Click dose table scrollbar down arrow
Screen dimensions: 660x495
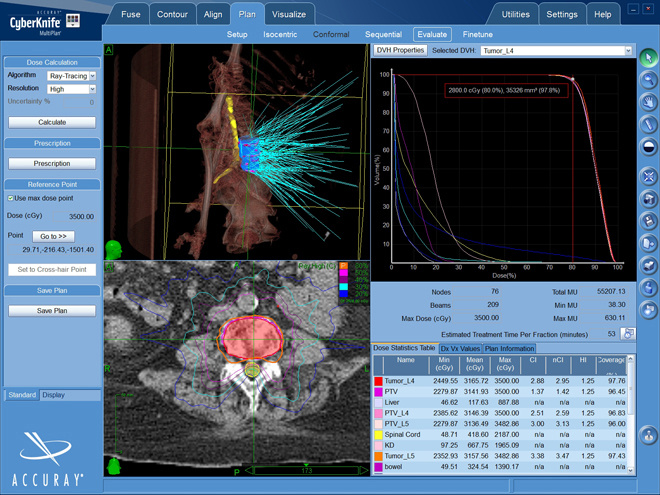tap(631, 470)
